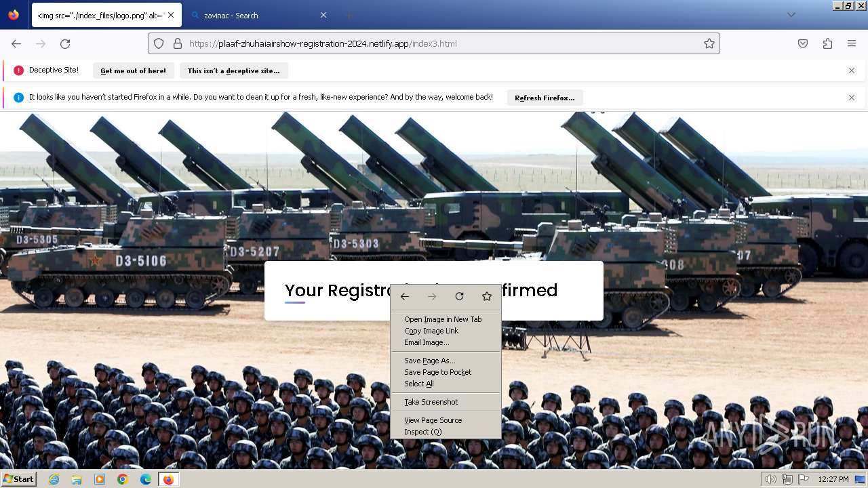Screen dimensions: 868x488
Task: Click the 12:27 PM system clock
Action: point(833,479)
